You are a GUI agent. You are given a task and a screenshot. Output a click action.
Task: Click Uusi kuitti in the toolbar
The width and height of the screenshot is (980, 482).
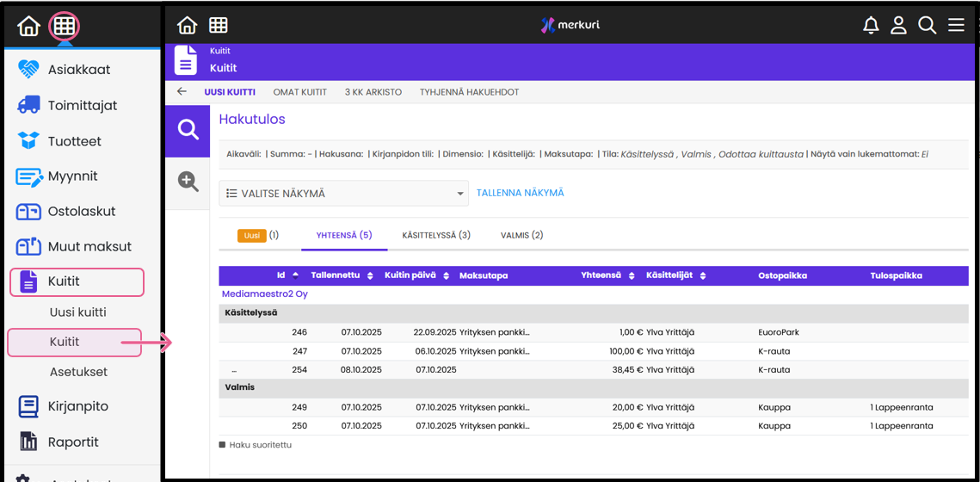[x=229, y=92]
